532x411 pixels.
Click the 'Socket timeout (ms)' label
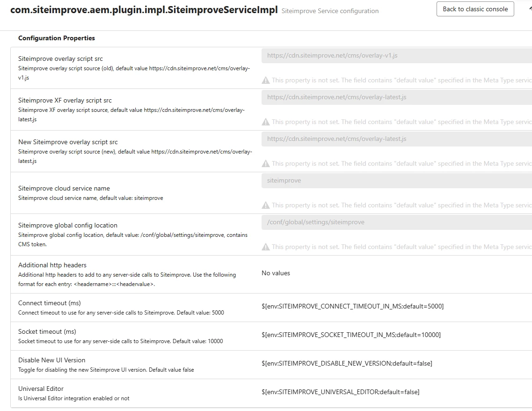(x=47, y=331)
